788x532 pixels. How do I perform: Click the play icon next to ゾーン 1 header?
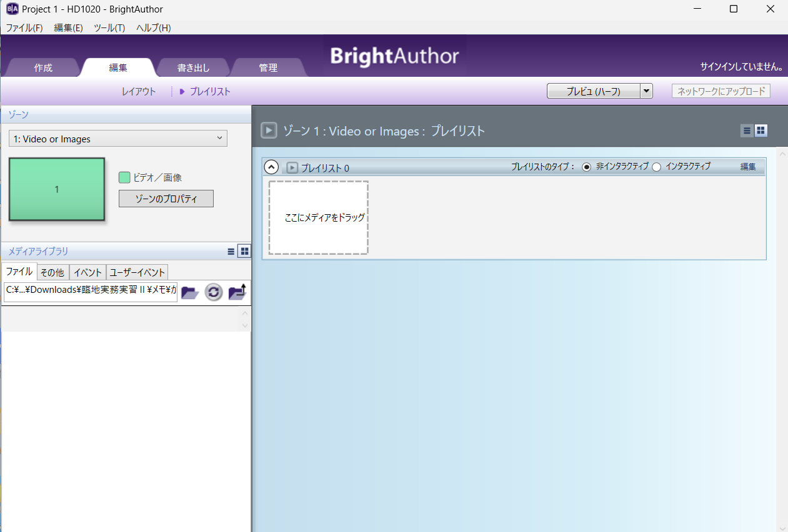pyautogui.click(x=269, y=131)
